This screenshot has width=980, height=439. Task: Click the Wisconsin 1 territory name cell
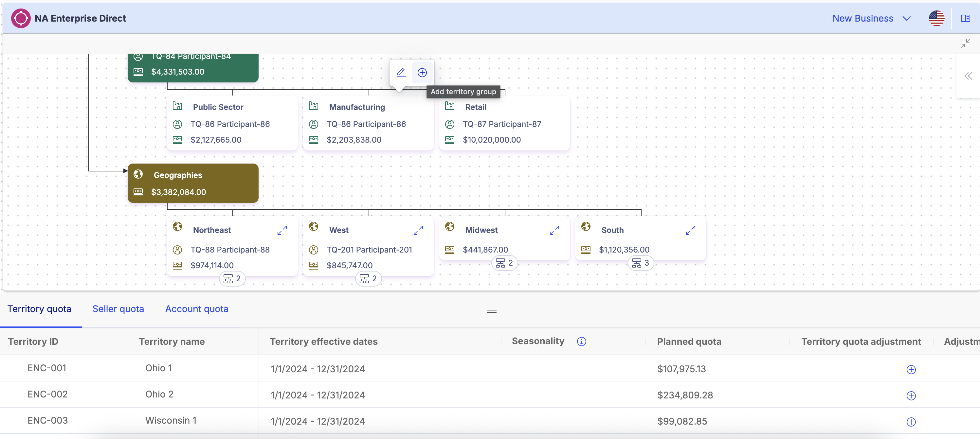[x=171, y=420]
